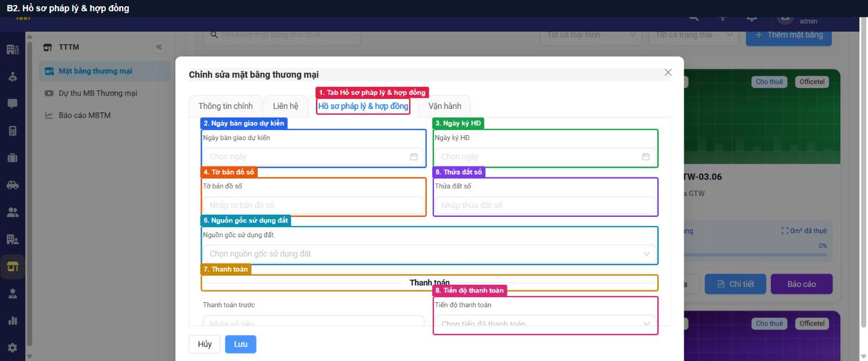
Task: Click the sidebar scrollbar up arrow
Action: point(29,37)
